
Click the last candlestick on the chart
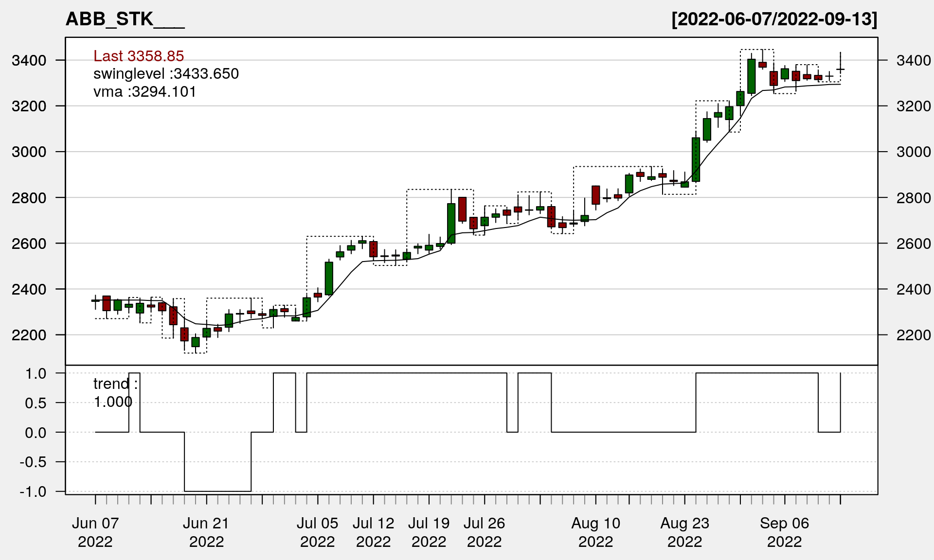point(840,69)
